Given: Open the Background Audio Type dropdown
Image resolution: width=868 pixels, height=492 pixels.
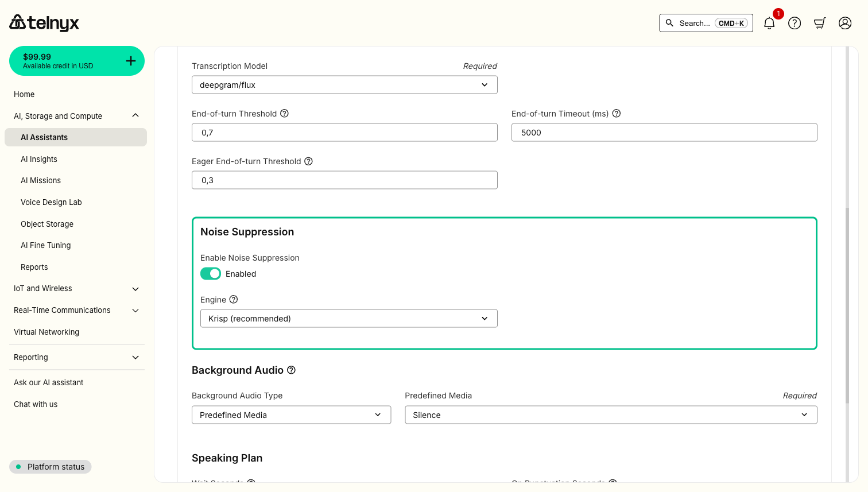Looking at the screenshot, I should (291, 415).
